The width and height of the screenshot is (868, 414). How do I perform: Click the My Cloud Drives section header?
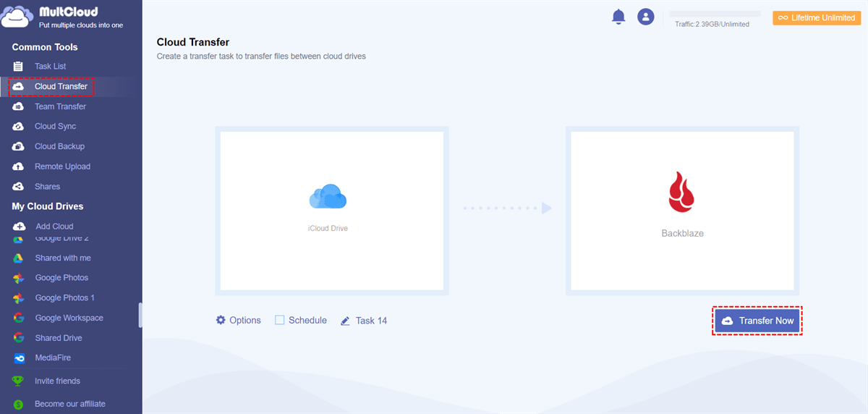click(x=48, y=206)
